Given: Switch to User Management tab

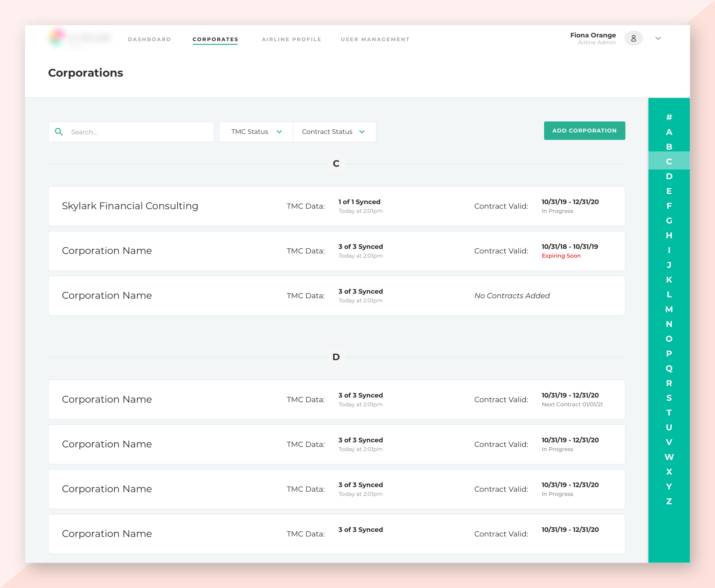Looking at the screenshot, I should (x=375, y=39).
